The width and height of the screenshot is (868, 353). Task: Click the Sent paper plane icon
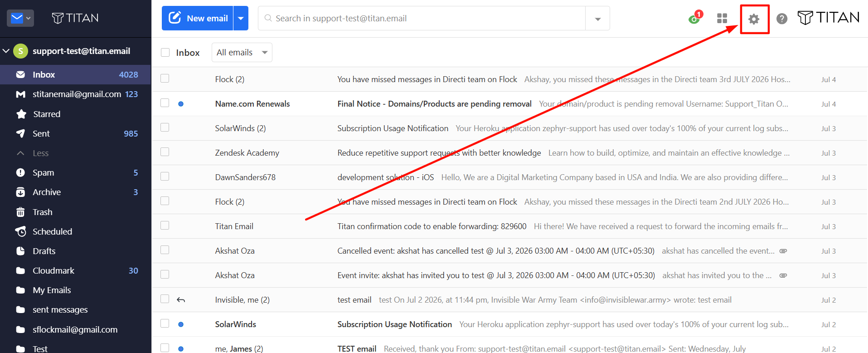(x=21, y=133)
